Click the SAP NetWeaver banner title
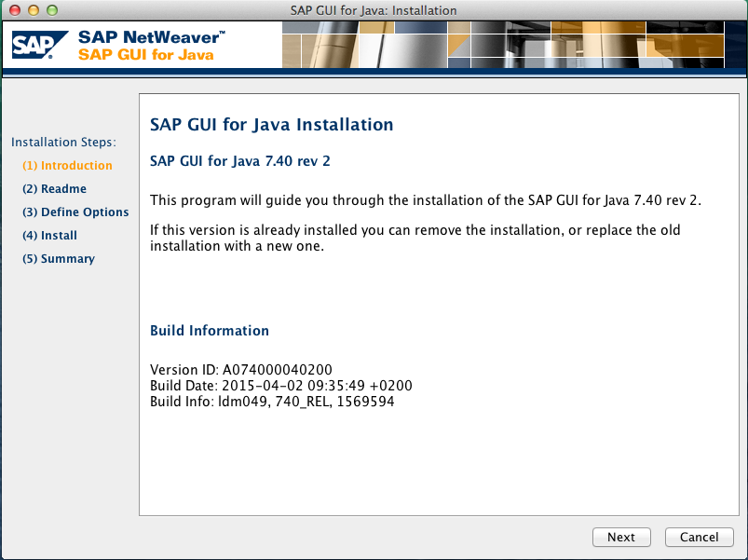This screenshot has width=748, height=560. (151, 37)
